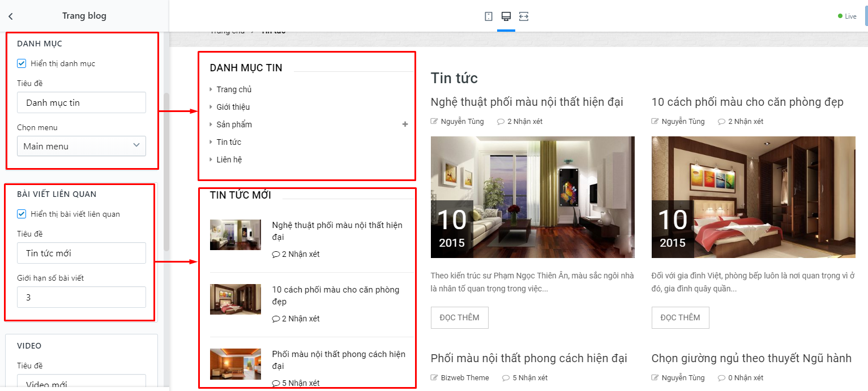Select desktop preview icon

(506, 16)
